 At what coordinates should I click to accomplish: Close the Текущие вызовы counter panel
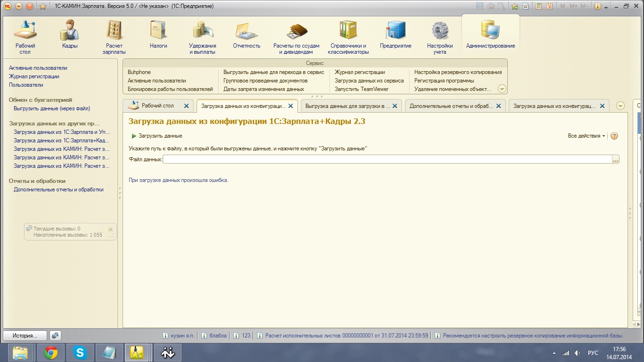[111, 230]
